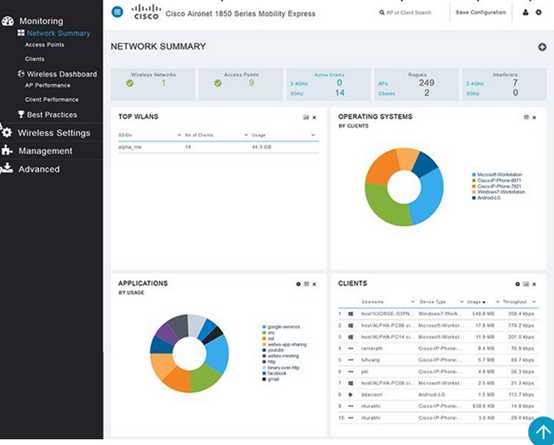Open the No. of Clients column dropdown
Screen dimensions: 554x445
(246, 135)
